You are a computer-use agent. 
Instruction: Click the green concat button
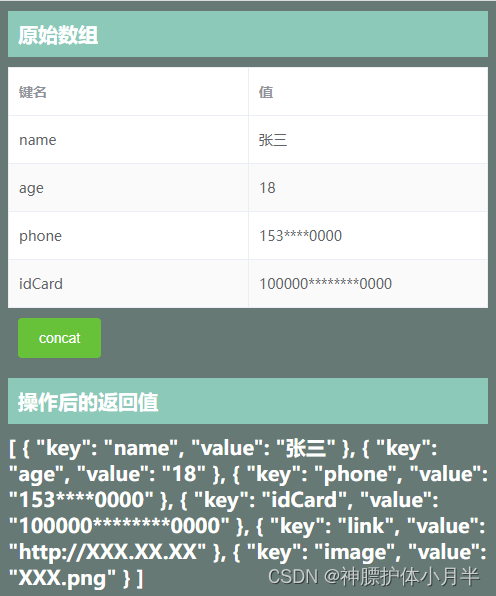[59, 338]
